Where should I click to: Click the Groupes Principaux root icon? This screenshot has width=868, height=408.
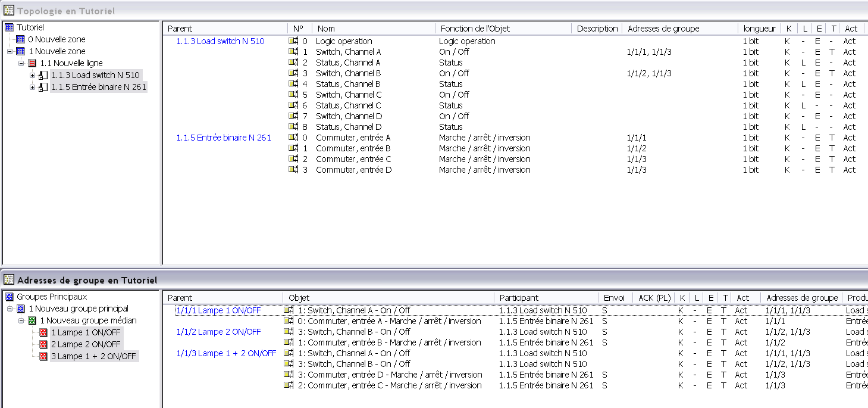coord(9,297)
